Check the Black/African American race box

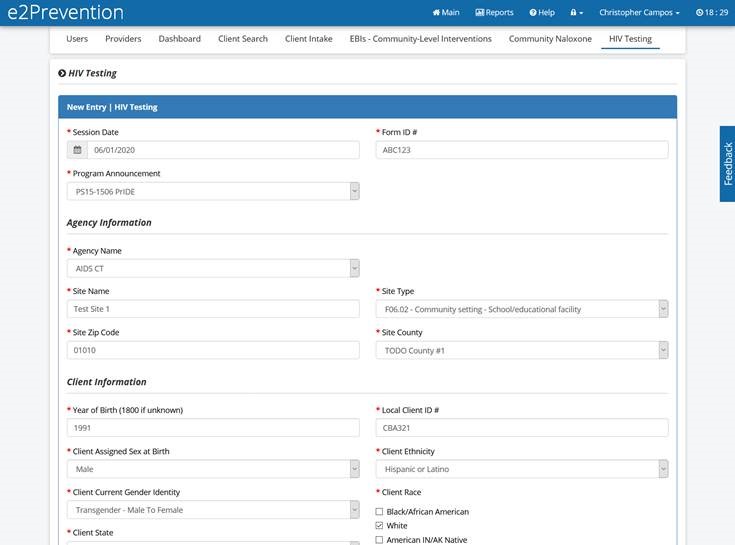(x=379, y=512)
